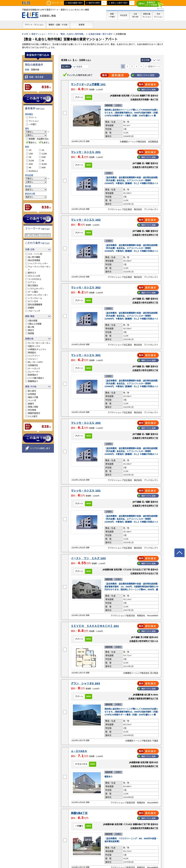Click blue 検討リストに追加 bulk button

[x=145, y=75]
